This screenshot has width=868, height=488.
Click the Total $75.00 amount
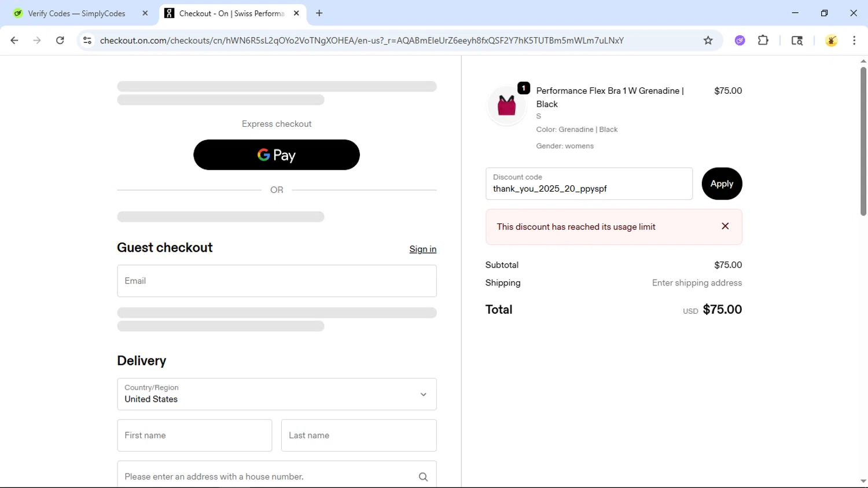click(x=722, y=309)
